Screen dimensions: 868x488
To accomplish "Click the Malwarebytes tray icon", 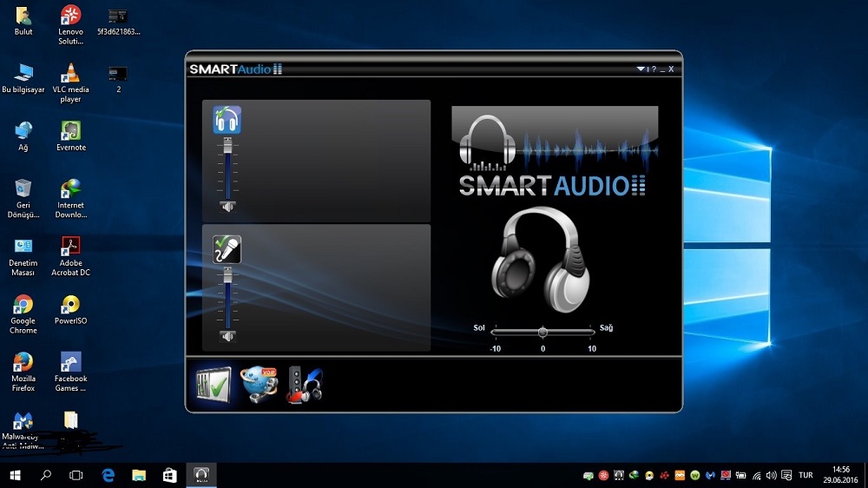I will 711,475.
